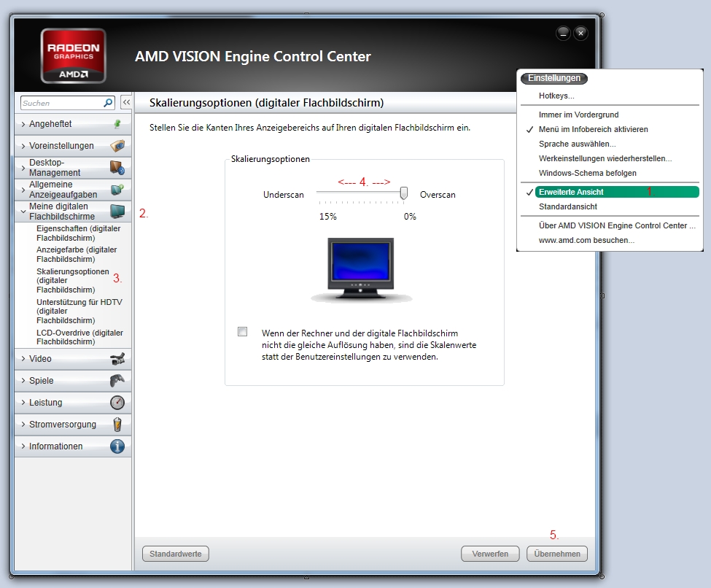The image size is (711, 588).
Task: Click www.amd.com besuchen... menu entry
Action: coord(586,240)
